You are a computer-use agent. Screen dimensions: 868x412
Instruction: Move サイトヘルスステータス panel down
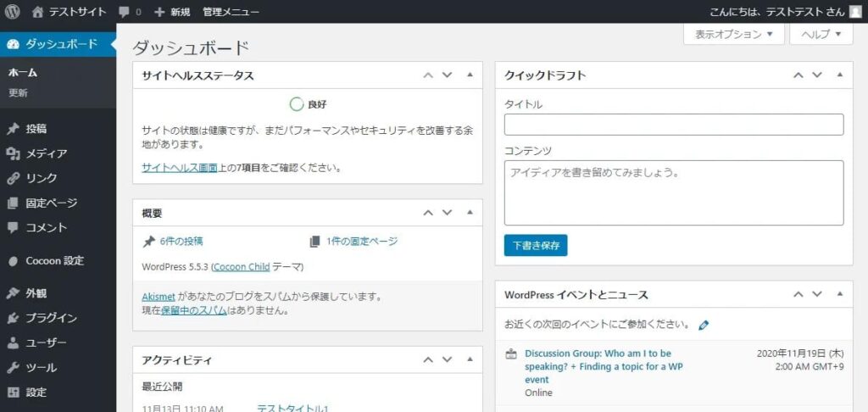pos(448,75)
